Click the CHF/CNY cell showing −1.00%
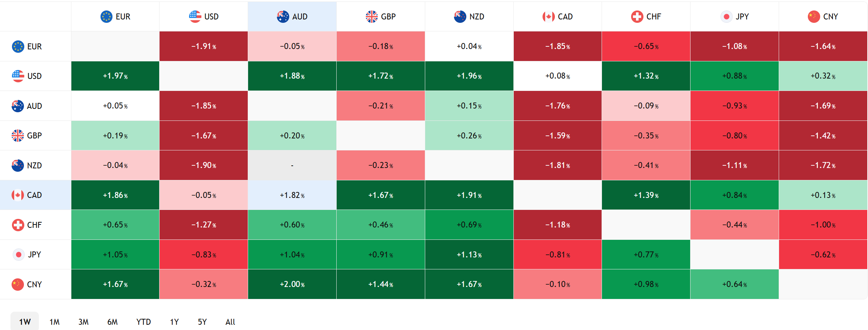 [x=823, y=225]
